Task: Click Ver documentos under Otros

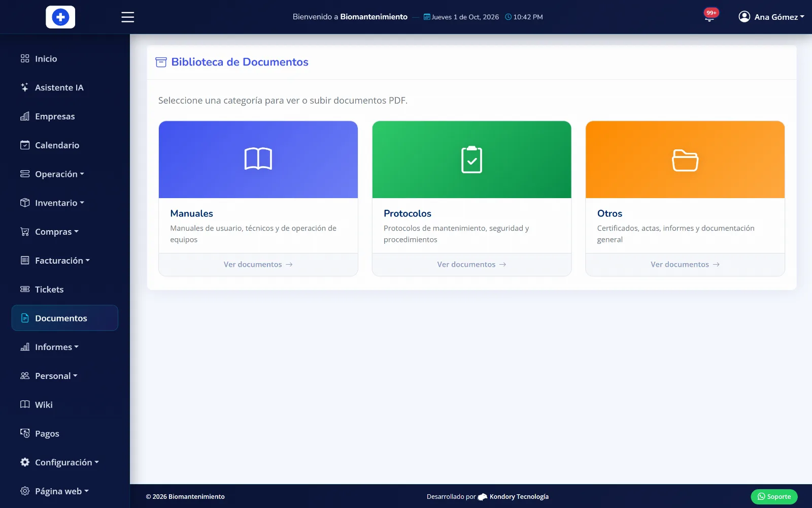Action: pos(685,264)
